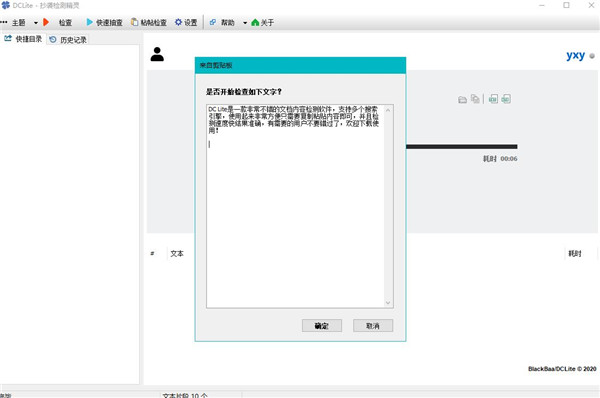Switch to the 快捷目录 tab
The width and height of the screenshot is (600, 398).
pyautogui.click(x=23, y=39)
